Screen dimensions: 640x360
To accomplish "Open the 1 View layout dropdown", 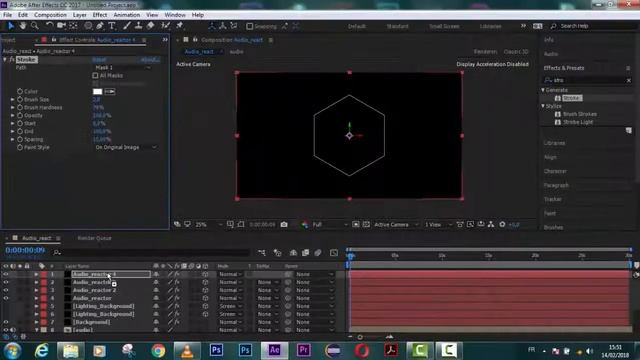I will pos(438,224).
